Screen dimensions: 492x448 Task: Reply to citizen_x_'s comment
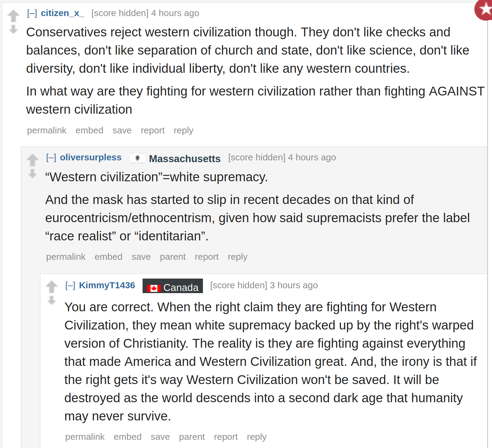click(184, 130)
